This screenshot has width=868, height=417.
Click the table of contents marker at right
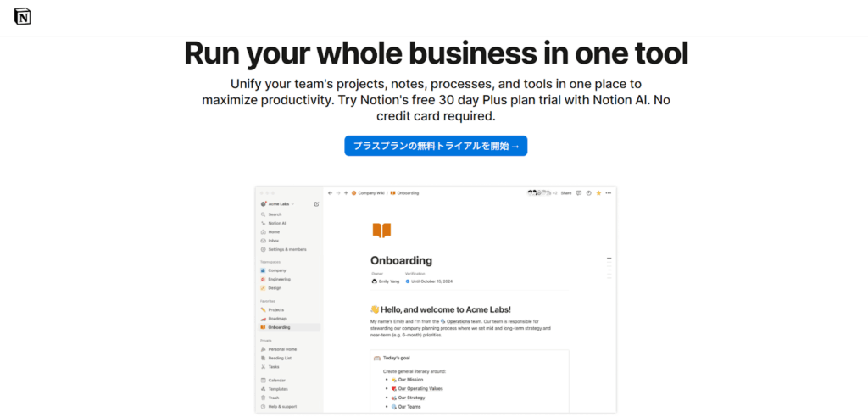pyautogui.click(x=609, y=268)
